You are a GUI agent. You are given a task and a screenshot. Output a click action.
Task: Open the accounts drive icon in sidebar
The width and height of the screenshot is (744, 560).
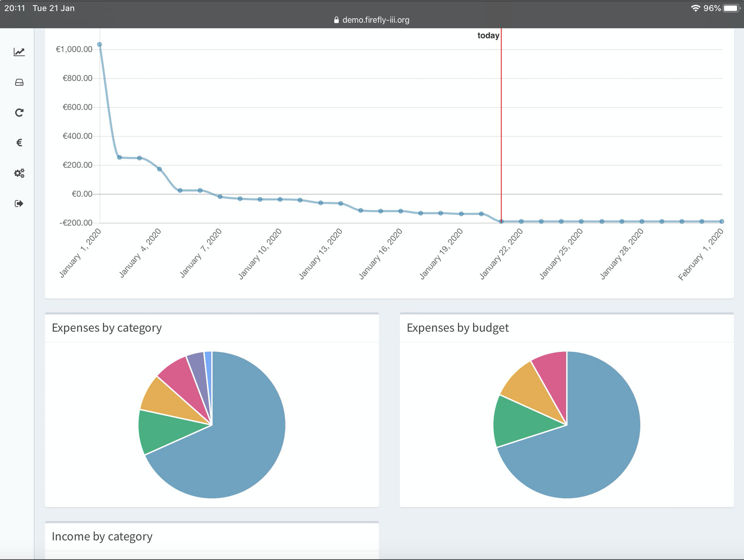pyautogui.click(x=19, y=83)
